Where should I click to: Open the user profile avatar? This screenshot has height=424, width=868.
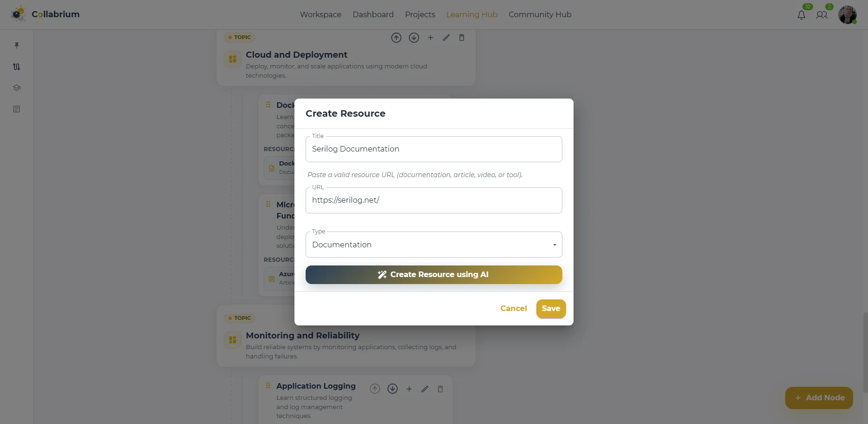coord(848,15)
